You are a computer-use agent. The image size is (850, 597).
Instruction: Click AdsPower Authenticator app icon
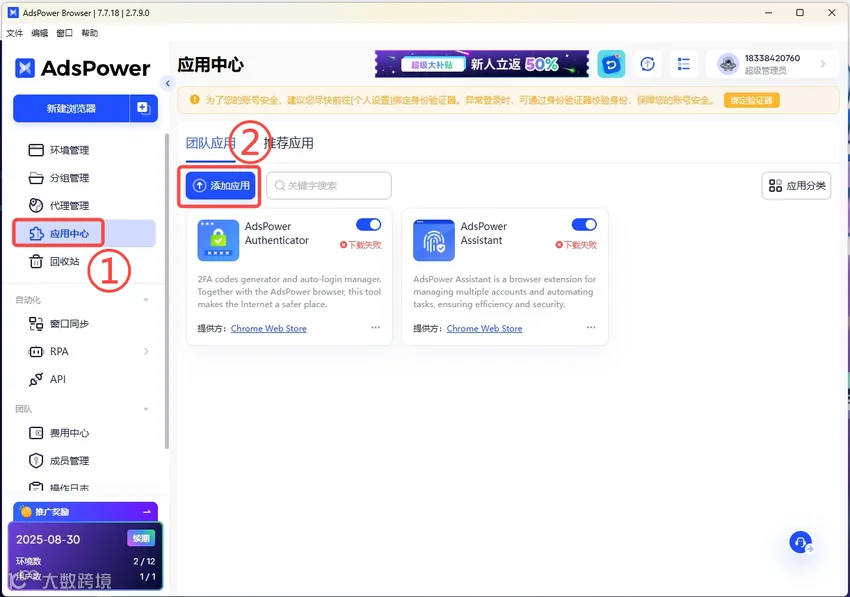coord(218,240)
